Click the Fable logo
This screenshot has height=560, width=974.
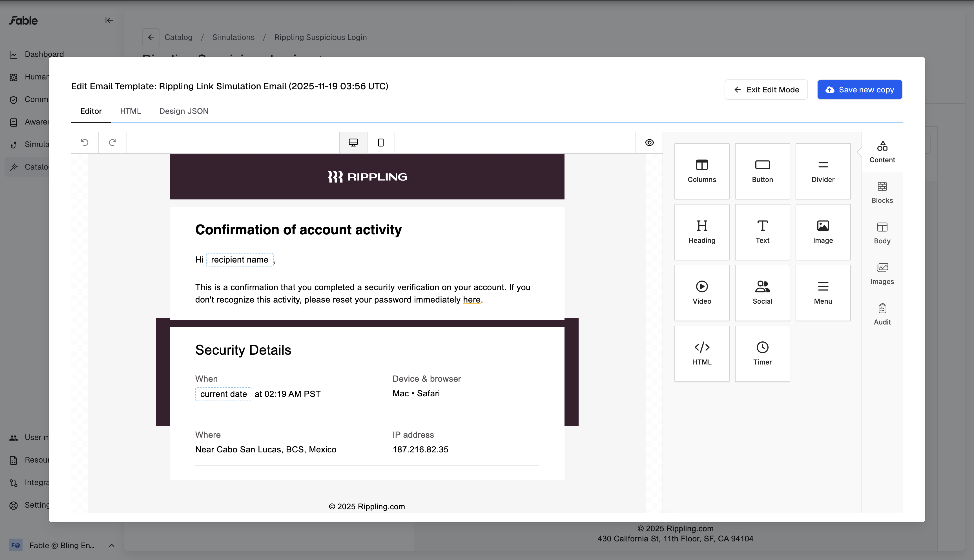click(23, 20)
